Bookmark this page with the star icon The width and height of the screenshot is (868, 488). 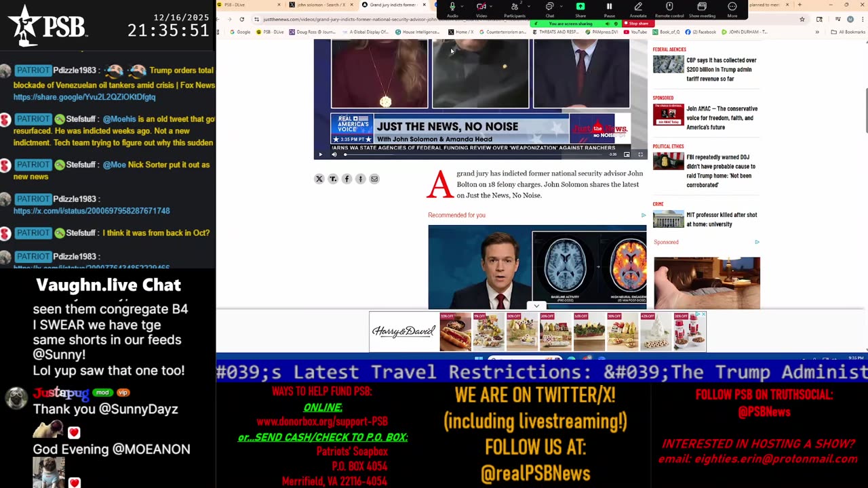pyautogui.click(x=802, y=19)
